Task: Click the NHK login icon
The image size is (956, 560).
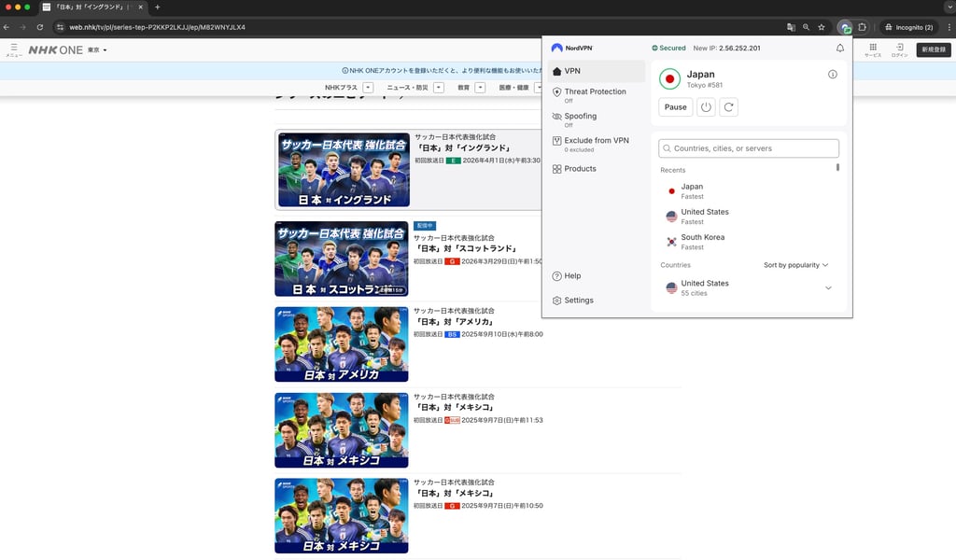Action: click(x=899, y=50)
